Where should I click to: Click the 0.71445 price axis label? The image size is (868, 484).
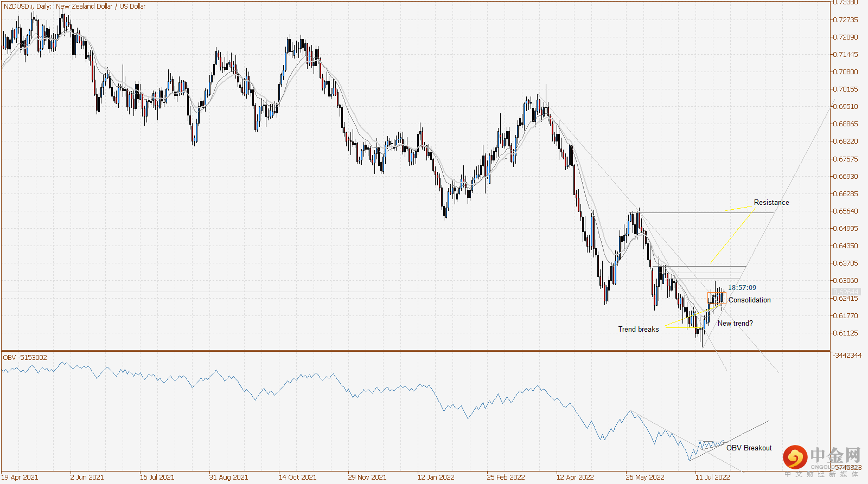click(845, 55)
